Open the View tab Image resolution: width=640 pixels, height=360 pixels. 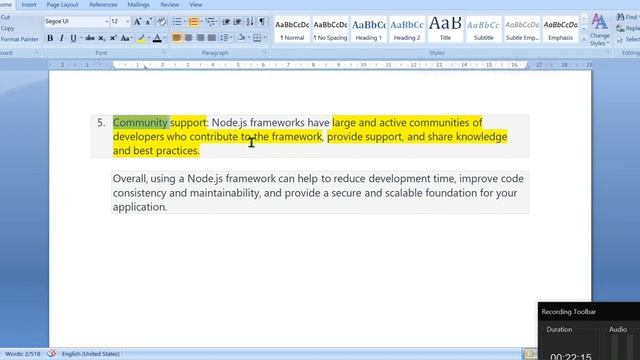196,5
